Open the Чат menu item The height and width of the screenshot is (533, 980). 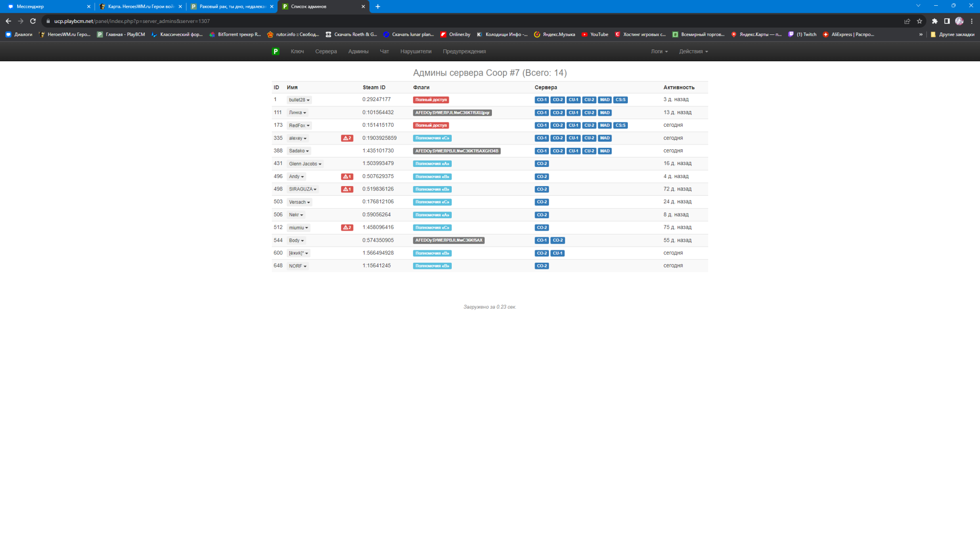(384, 51)
